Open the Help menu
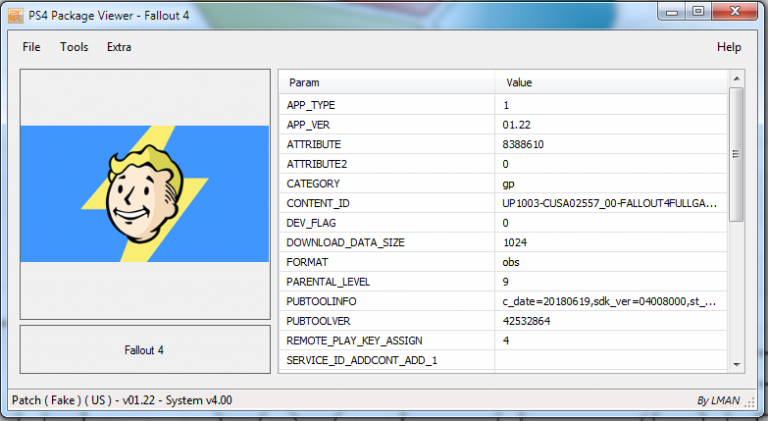This screenshot has height=421, width=768. click(729, 47)
